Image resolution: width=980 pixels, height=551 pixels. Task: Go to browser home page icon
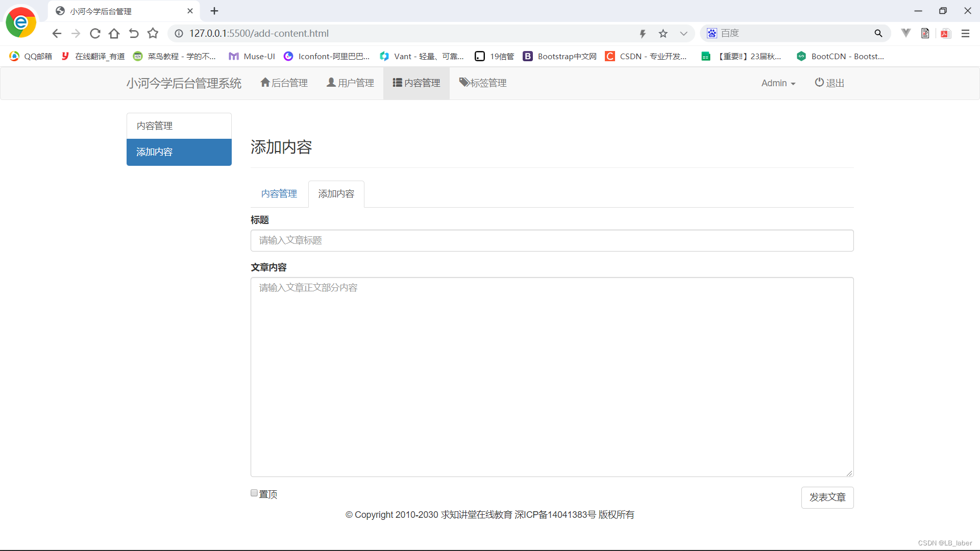click(114, 33)
